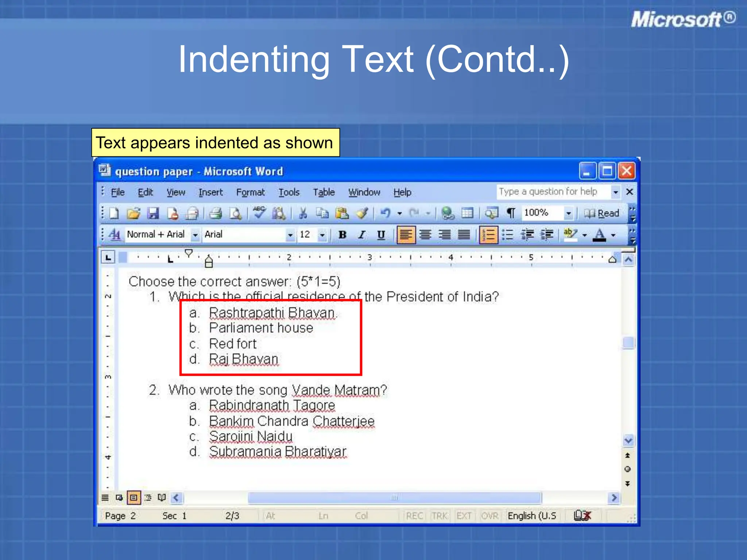Screen dimensions: 747x560
Task: Click the New Blank Document icon
Action: (x=114, y=213)
